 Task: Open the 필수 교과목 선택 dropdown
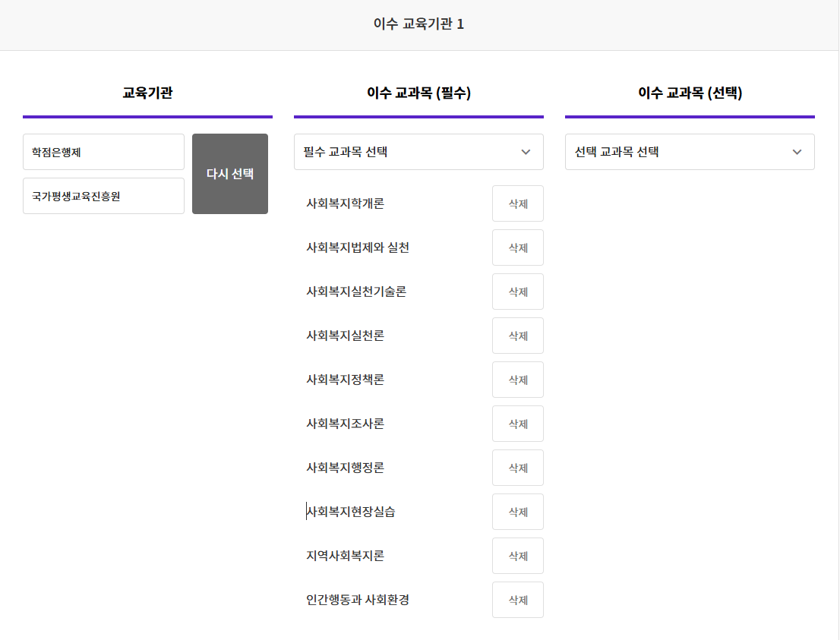pyautogui.click(x=418, y=152)
